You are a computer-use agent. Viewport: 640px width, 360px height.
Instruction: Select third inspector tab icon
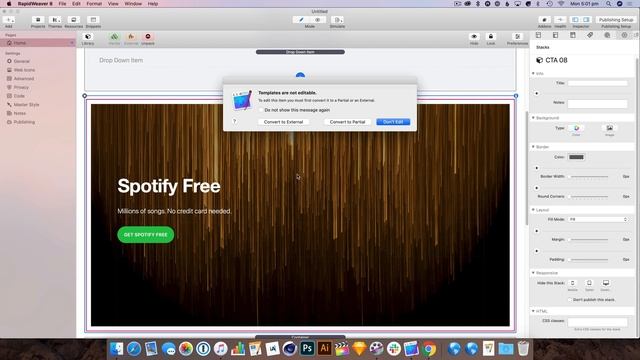tap(573, 36)
